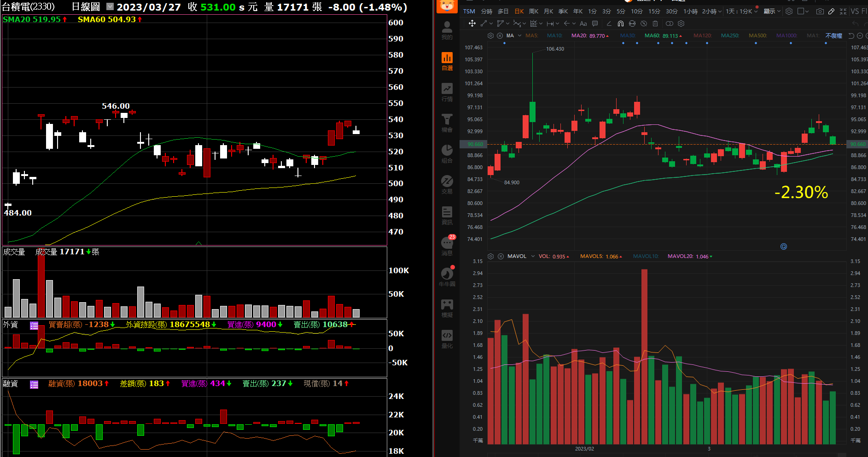Toggle the MAVOL10 line visibility

646,256
